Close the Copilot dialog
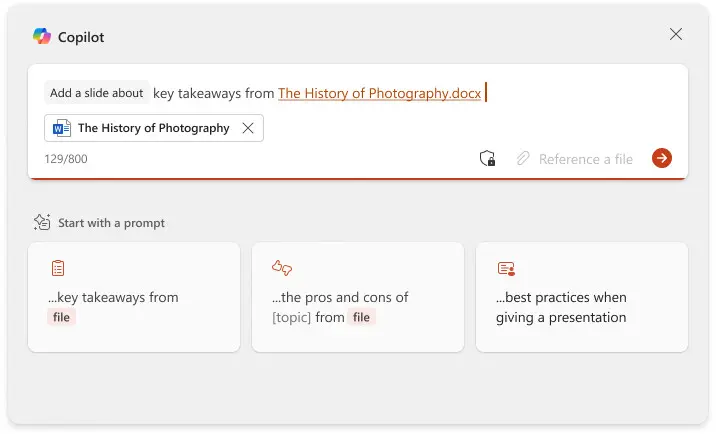The width and height of the screenshot is (716, 436). [x=676, y=34]
